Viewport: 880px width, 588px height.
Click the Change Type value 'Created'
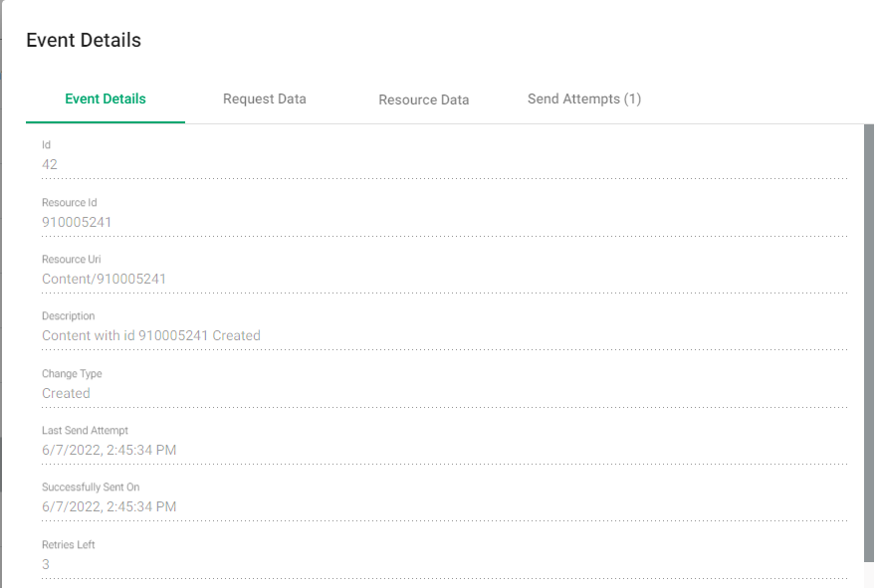(x=66, y=393)
